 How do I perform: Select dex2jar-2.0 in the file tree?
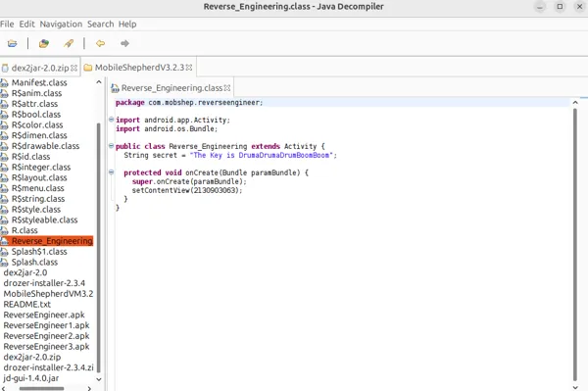point(25,272)
